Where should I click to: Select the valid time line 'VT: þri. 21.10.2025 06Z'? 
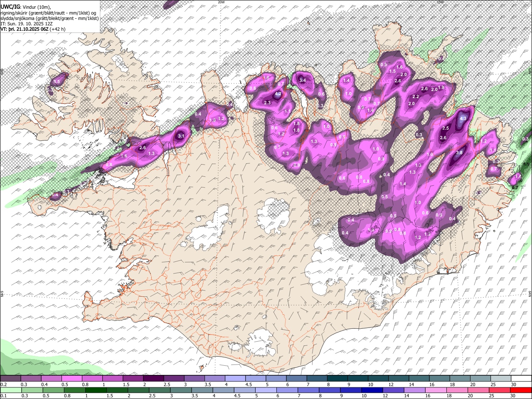coord(25,30)
